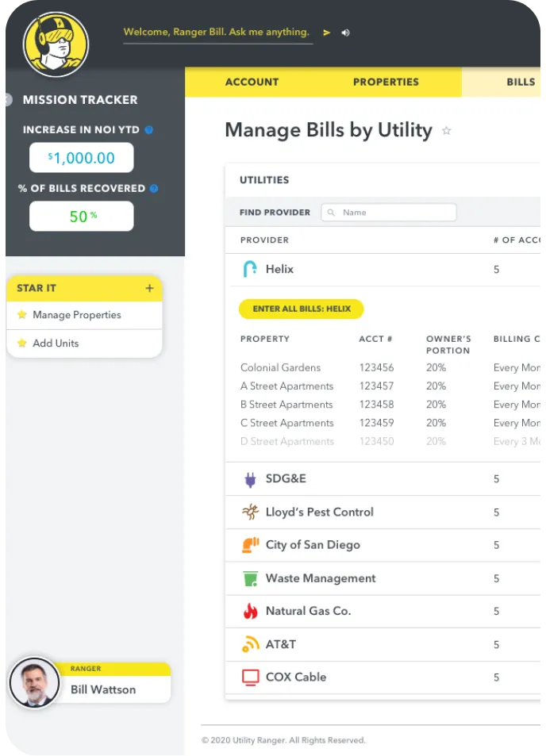
Task: Click the Waste Management trash bin icon
Action: (x=250, y=578)
